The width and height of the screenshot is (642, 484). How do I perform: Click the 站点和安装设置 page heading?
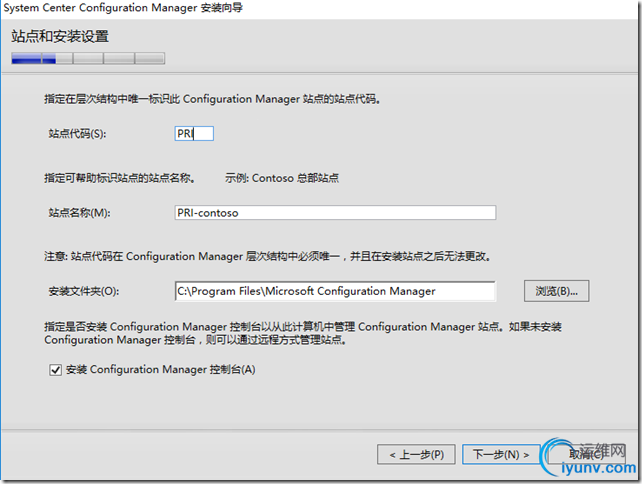60,36
